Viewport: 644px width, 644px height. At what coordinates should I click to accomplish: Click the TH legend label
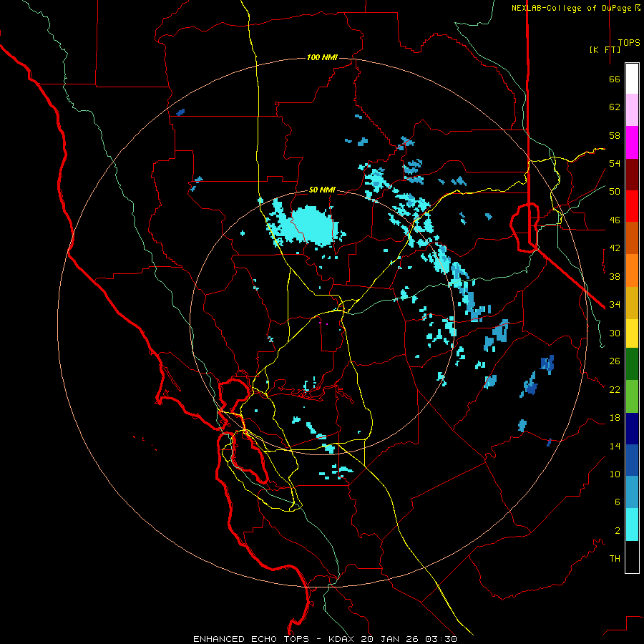pyautogui.click(x=615, y=559)
